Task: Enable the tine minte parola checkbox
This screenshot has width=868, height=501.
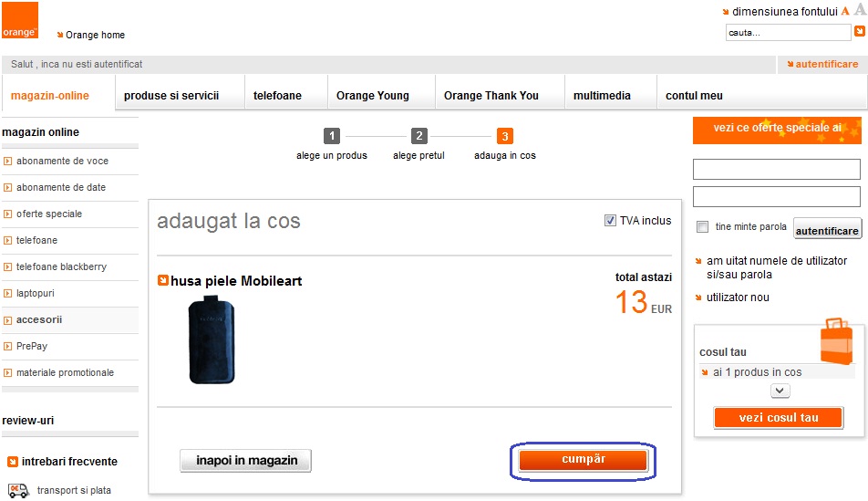Action: click(x=702, y=226)
